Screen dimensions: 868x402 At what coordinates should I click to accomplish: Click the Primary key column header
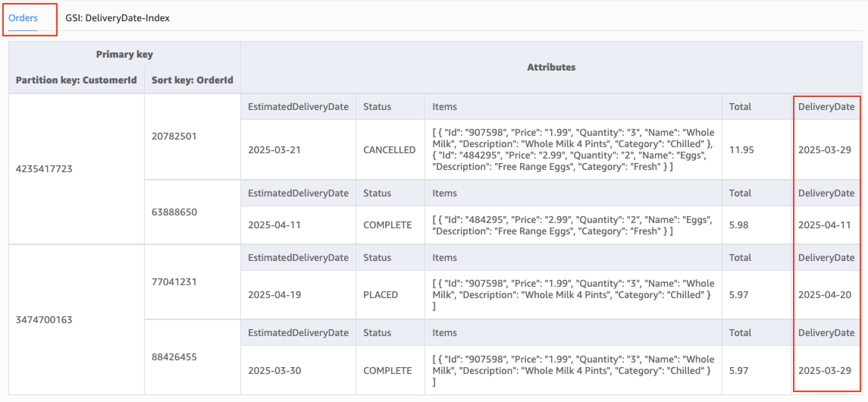(x=125, y=54)
